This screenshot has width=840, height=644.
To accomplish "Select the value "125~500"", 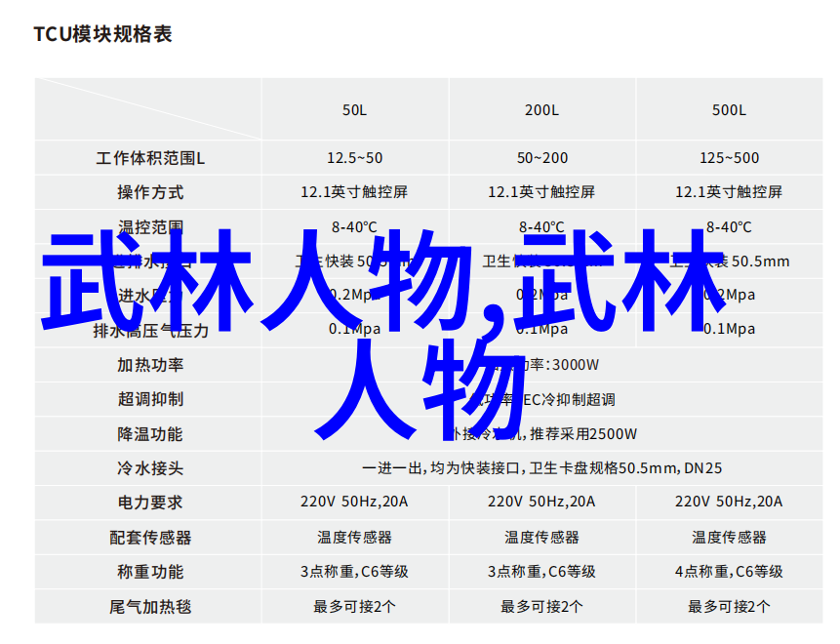I will [x=729, y=158].
